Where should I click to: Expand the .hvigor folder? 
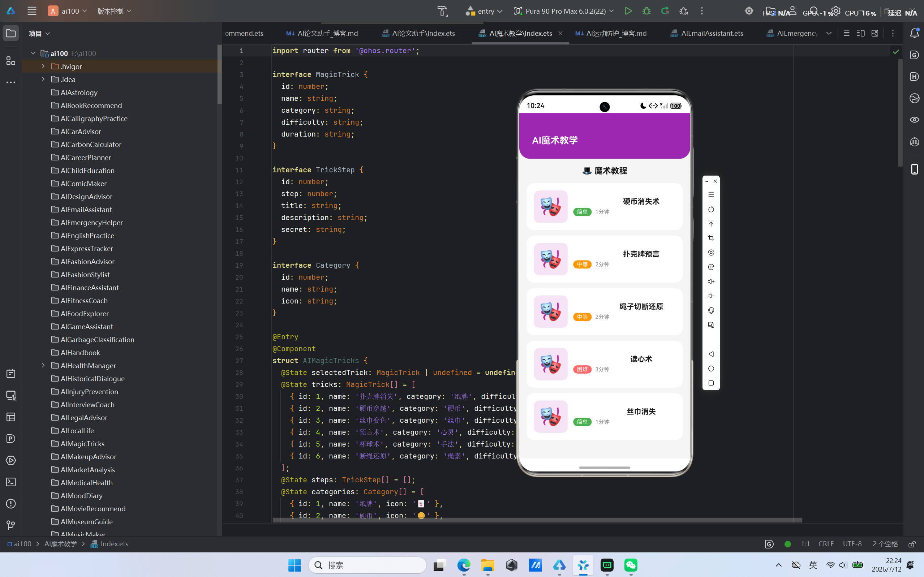[x=43, y=66]
